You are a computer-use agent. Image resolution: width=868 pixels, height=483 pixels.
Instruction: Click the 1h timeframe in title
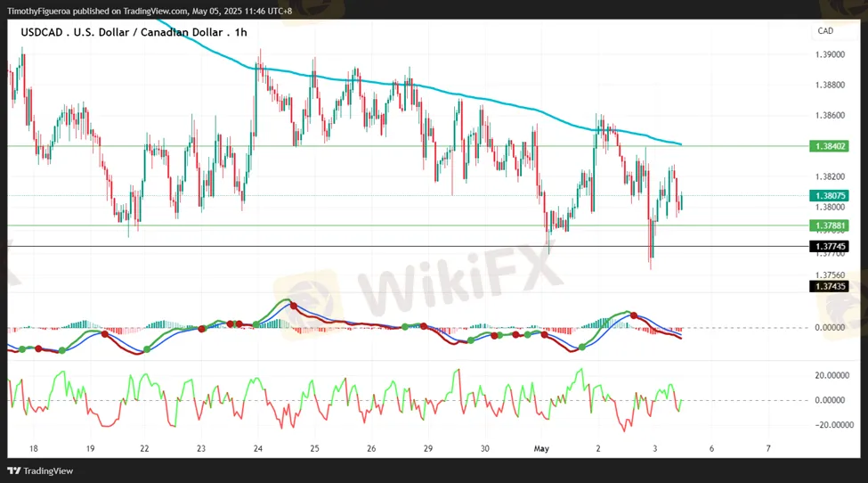point(240,32)
